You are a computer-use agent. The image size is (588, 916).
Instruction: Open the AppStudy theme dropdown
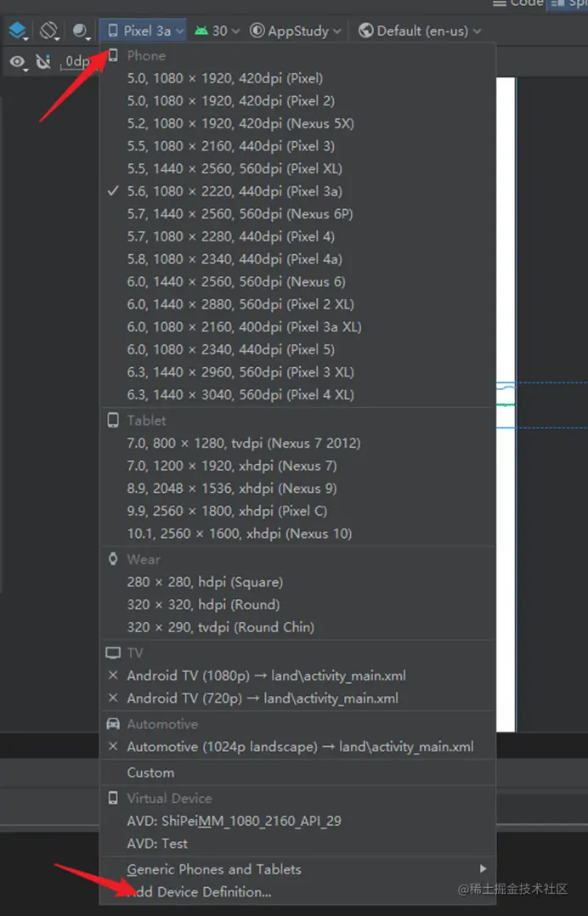pos(295,31)
